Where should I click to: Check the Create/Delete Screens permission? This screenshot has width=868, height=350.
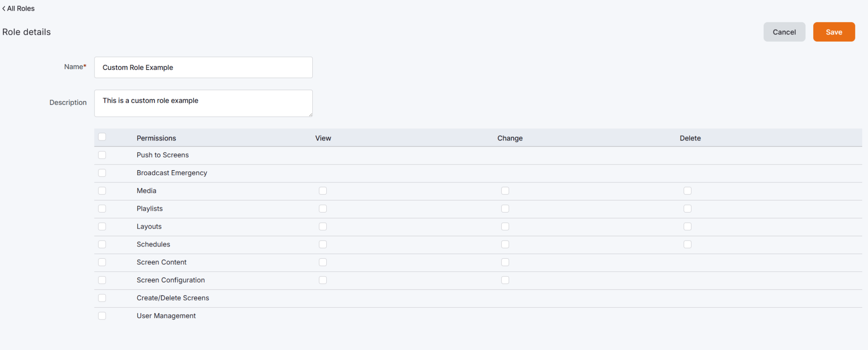point(102,297)
